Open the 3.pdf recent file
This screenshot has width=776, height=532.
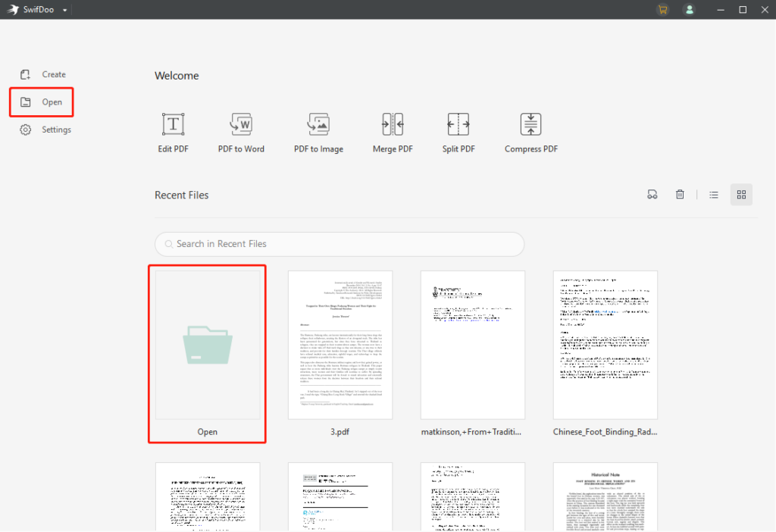click(x=339, y=344)
